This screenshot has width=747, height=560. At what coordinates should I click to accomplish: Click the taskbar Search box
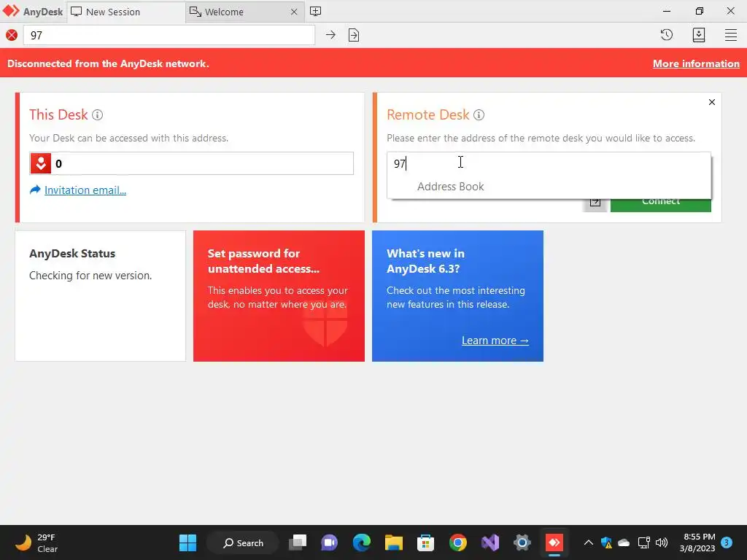tap(243, 542)
